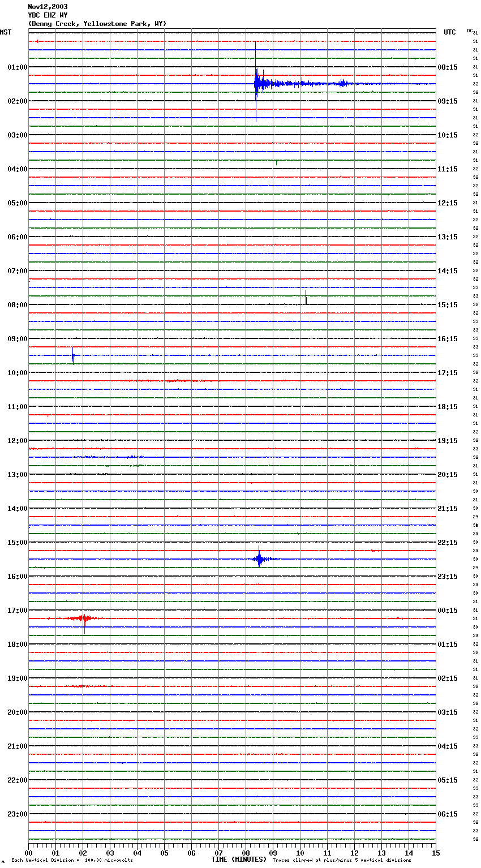Select the 15:00 MST time label
The height and width of the screenshot is (868, 481).
click(17, 542)
